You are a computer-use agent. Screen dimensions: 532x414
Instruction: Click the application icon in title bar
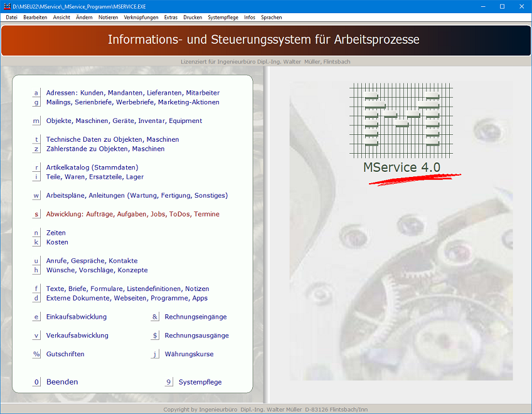click(x=7, y=6)
